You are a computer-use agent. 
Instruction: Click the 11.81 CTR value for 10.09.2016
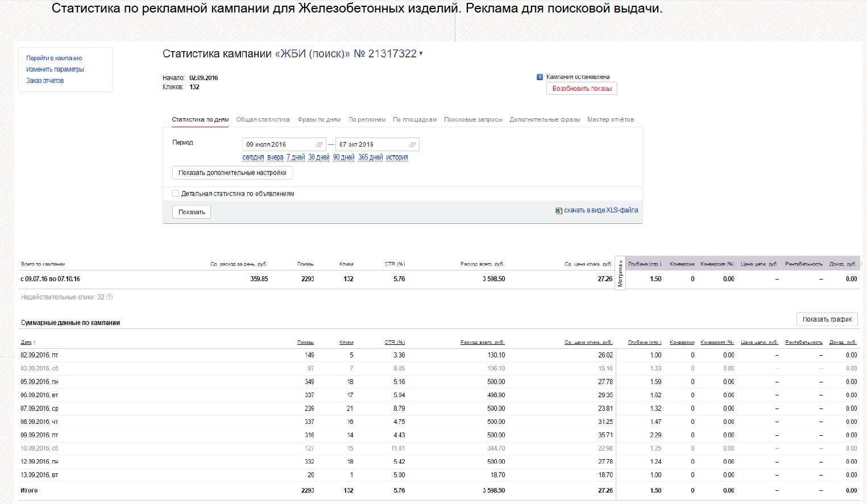coord(398,448)
